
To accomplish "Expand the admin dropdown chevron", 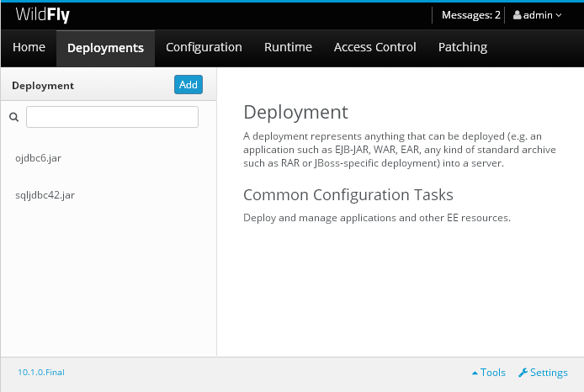I will 559,15.
